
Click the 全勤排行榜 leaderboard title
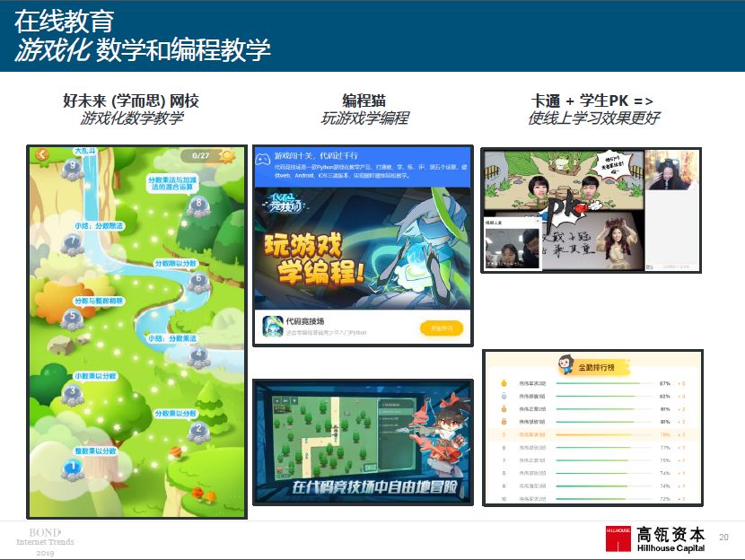click(x=596, y=367)
